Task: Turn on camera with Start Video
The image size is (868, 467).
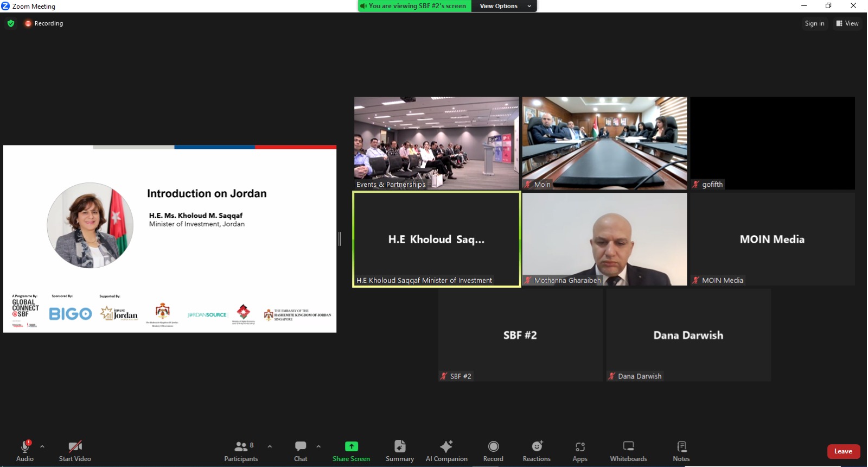Action: (x=75, y=451)
